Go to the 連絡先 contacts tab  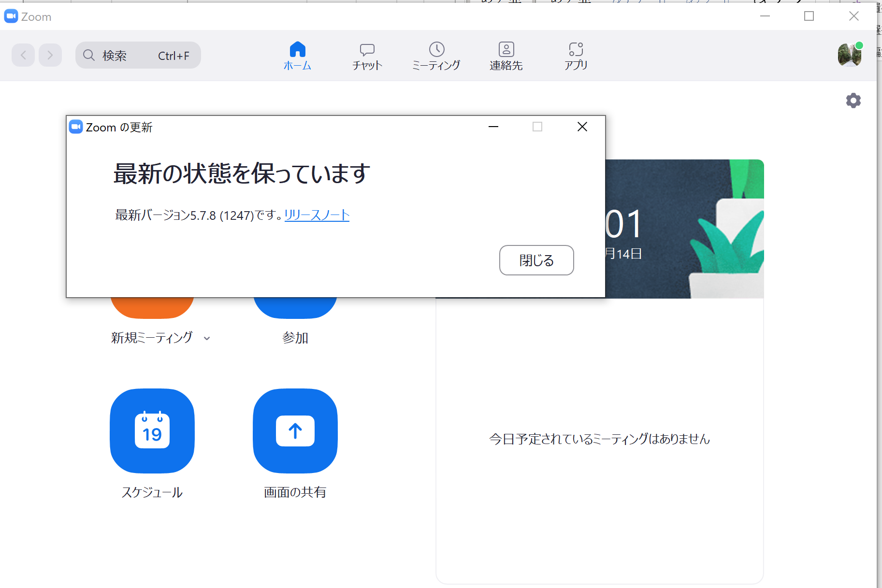pyautogui.click(x=506, y=56)
